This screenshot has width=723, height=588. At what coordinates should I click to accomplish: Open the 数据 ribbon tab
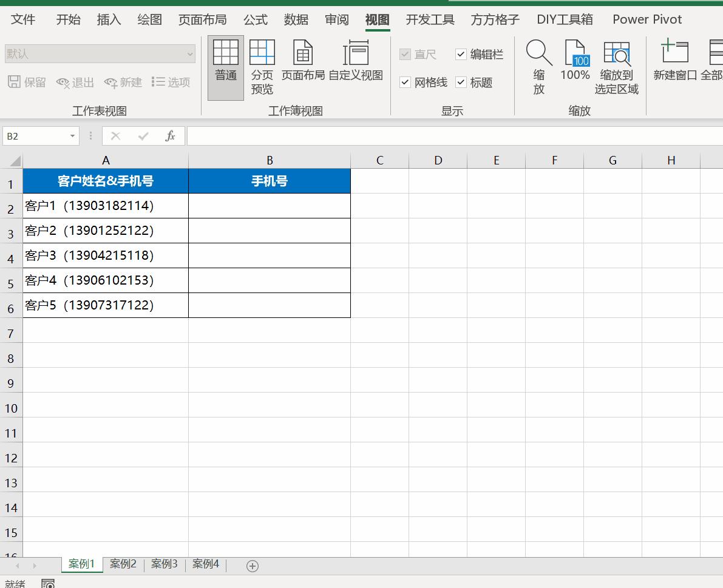point(296,19)
